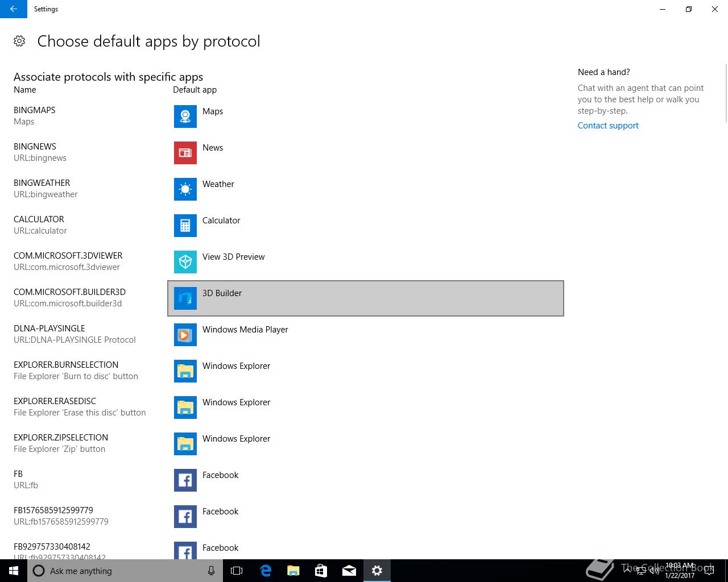Change default app labeled News
Image resolution: width=728 pixels, height=582 pixels.
(x=366, y=153)
